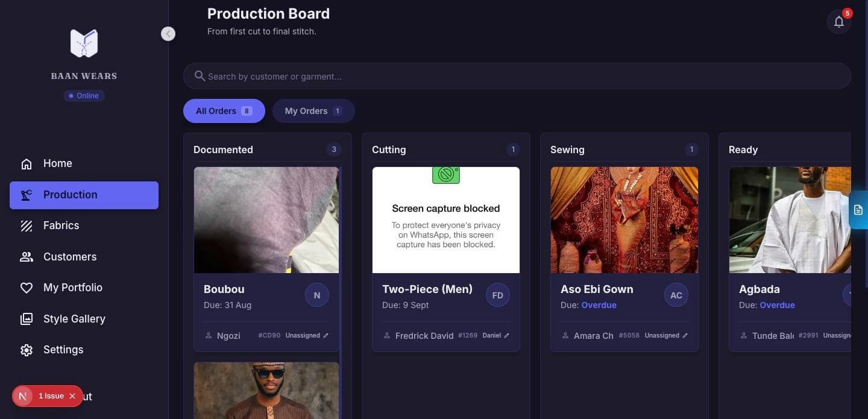Click Unassigned on the Boubou card

pyautogui.click(x=303, y=336)
